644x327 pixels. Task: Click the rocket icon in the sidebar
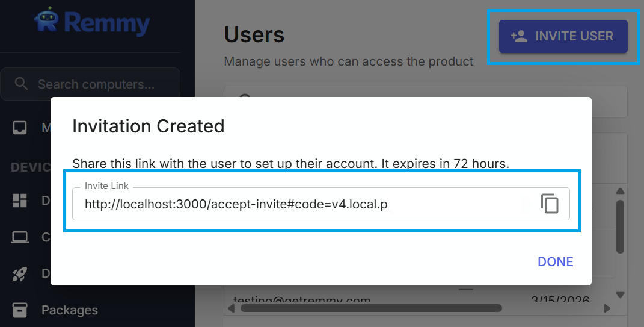coord(20,274)
